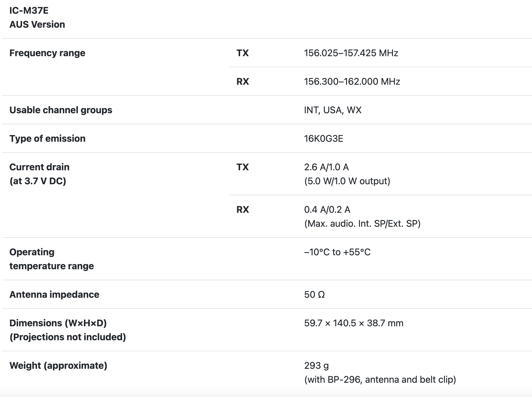This screenshot has width=532, height=397.
Task: Select the Antenna impedance label
Action: coord(54,295)
